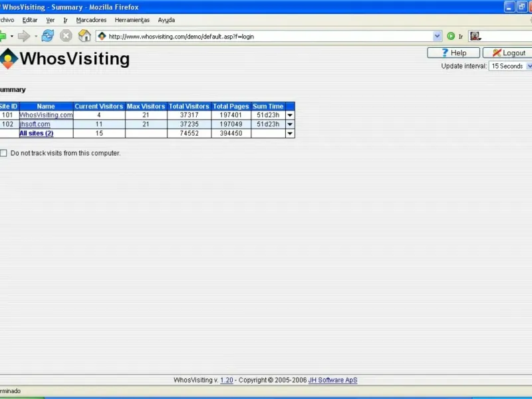Expand the jhsoft.com row dropdown arrow

pos(290,124)
